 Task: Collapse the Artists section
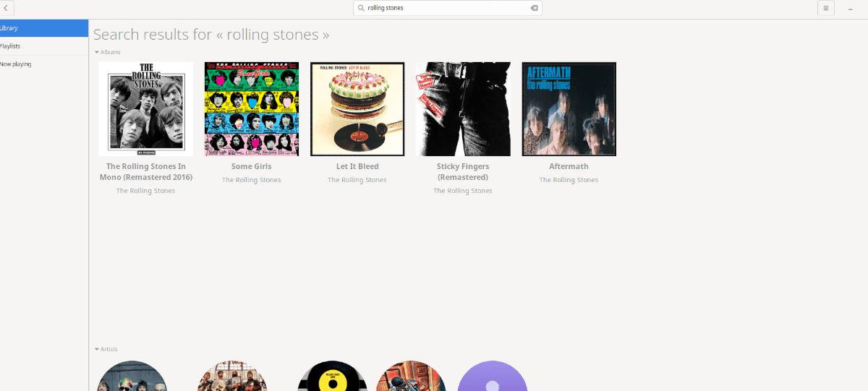pyautogui.click(x=106, y=349)
